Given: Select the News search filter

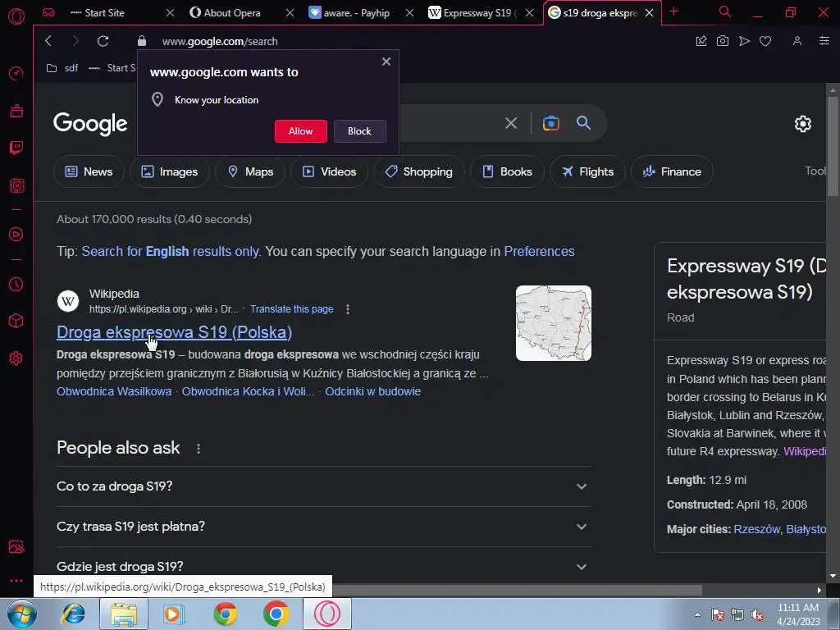Looking at the screenshot, I should (89, 171).
